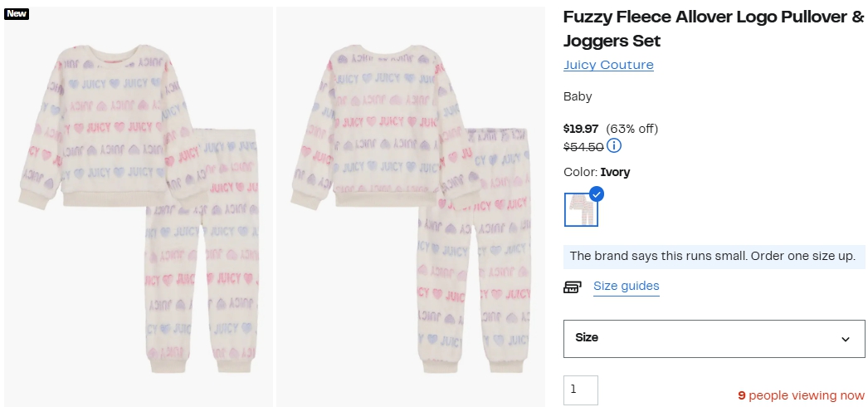Viewport: 868px width, 407px height.
Task: Click the Fuzzy Fleece Allover Logo product title
Action: [714, 29]
